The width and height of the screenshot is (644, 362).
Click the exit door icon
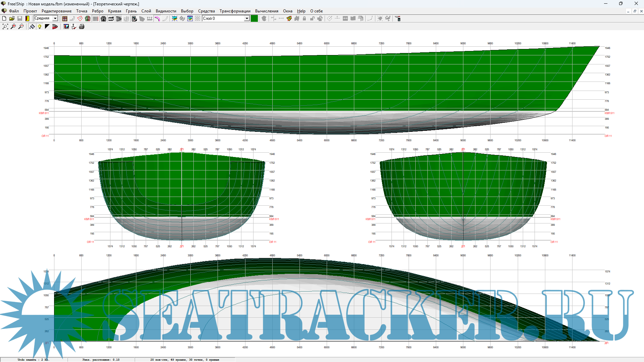click(28, 18)
